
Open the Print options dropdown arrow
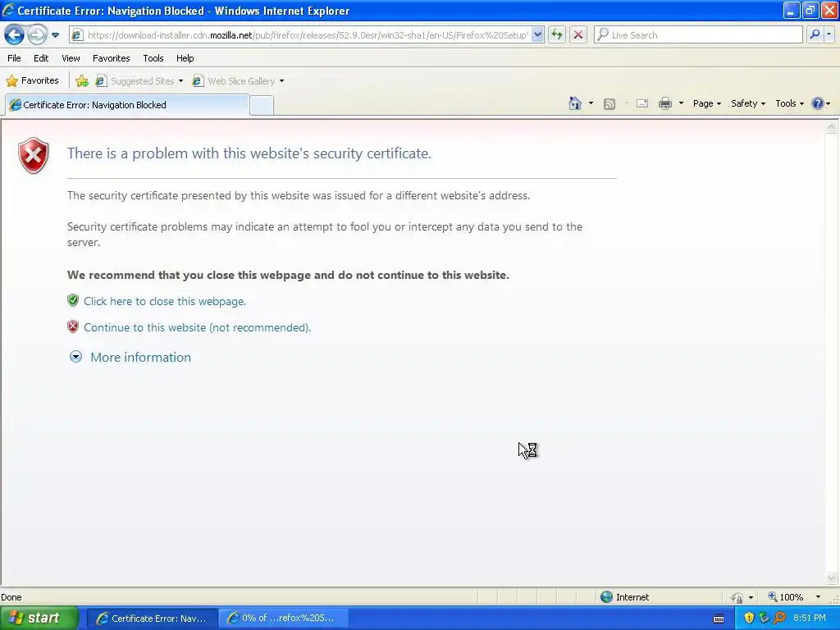(681, 103)
